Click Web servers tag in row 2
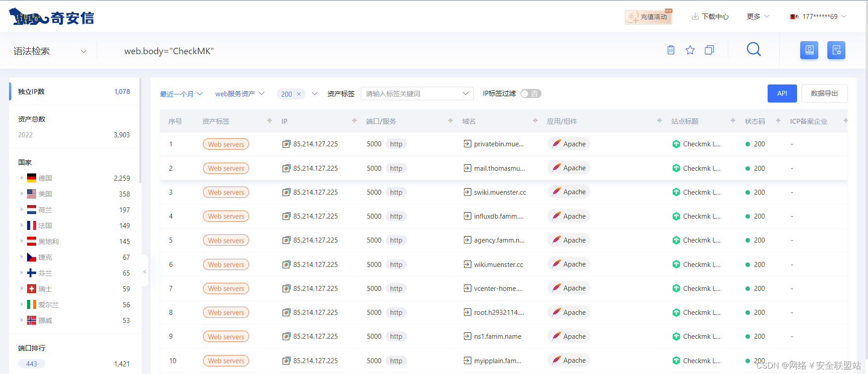 pos(226,168)
